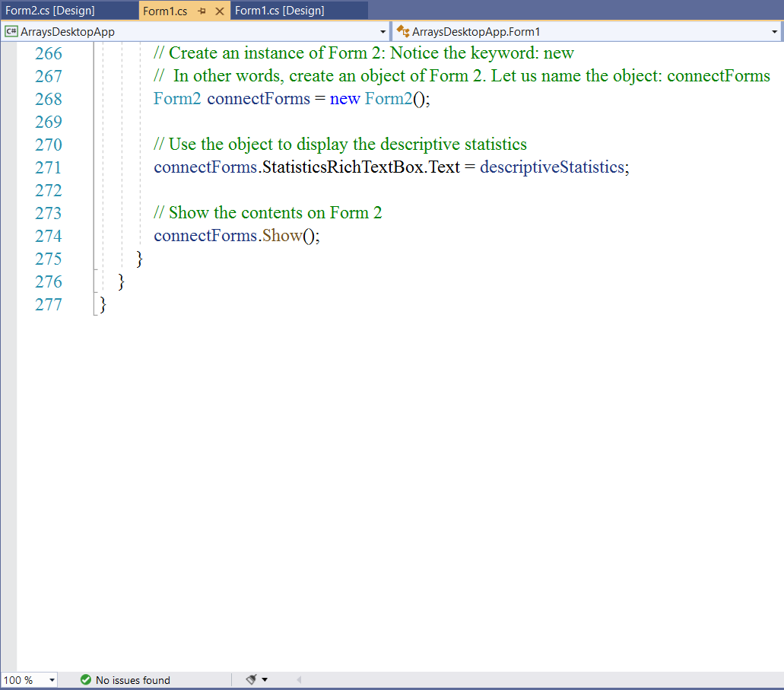Screen dimensions: 784x690
Task: Click the code cleanup broom icon
Action: (x=251, y=679)
